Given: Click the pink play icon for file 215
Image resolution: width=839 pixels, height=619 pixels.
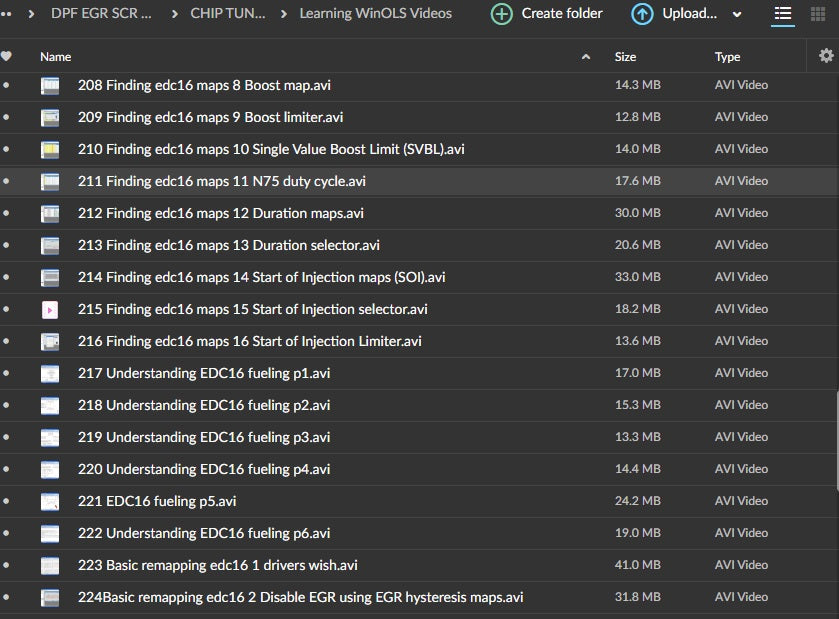Looking at the screenshot, I should [50, 310].
